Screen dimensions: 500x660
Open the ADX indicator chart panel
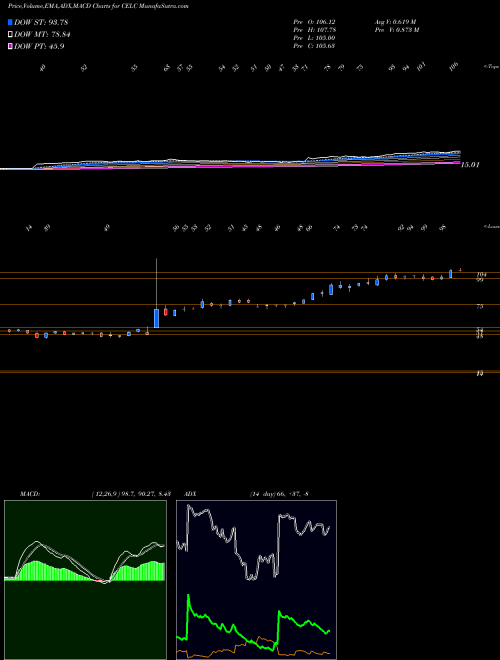256,580
